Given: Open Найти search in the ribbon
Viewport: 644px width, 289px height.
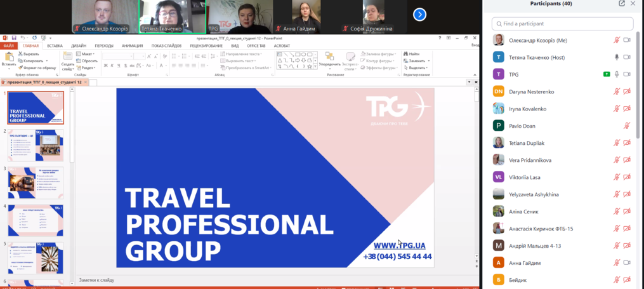Looking at the screenshot, I should click(413, 54).
